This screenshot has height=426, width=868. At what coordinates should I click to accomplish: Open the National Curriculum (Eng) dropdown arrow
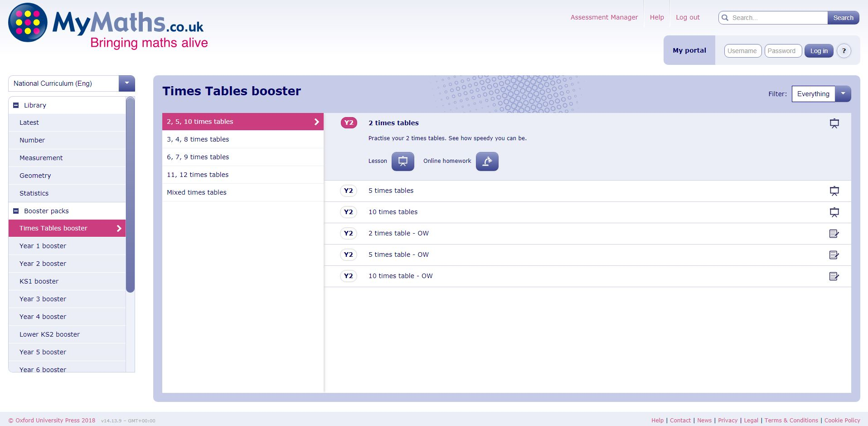coord(127,83)
